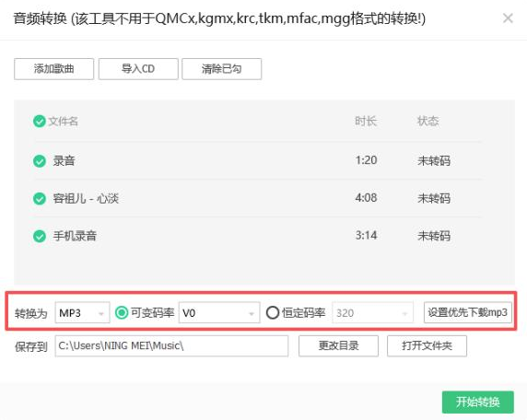
Task: Click 未转码 status of 容祖儿 row
Action: coord(434,199)
